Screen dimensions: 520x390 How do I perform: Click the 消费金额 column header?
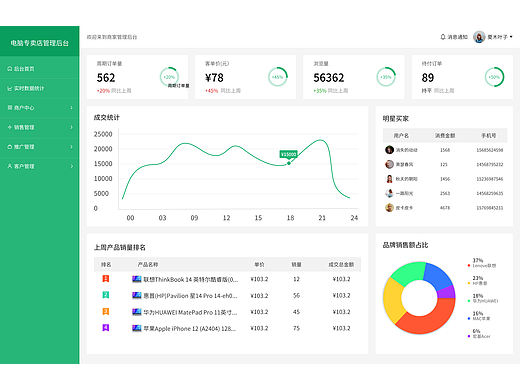445,135
